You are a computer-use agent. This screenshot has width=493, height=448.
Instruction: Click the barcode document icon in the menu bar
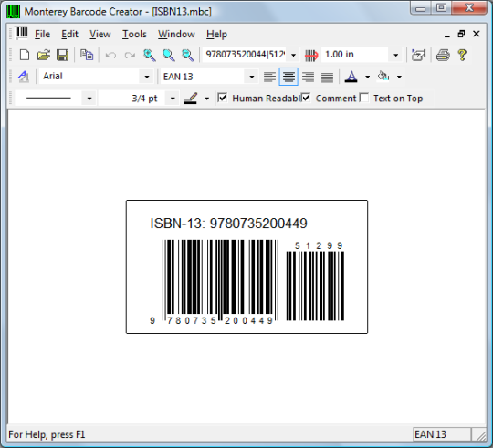21,33
